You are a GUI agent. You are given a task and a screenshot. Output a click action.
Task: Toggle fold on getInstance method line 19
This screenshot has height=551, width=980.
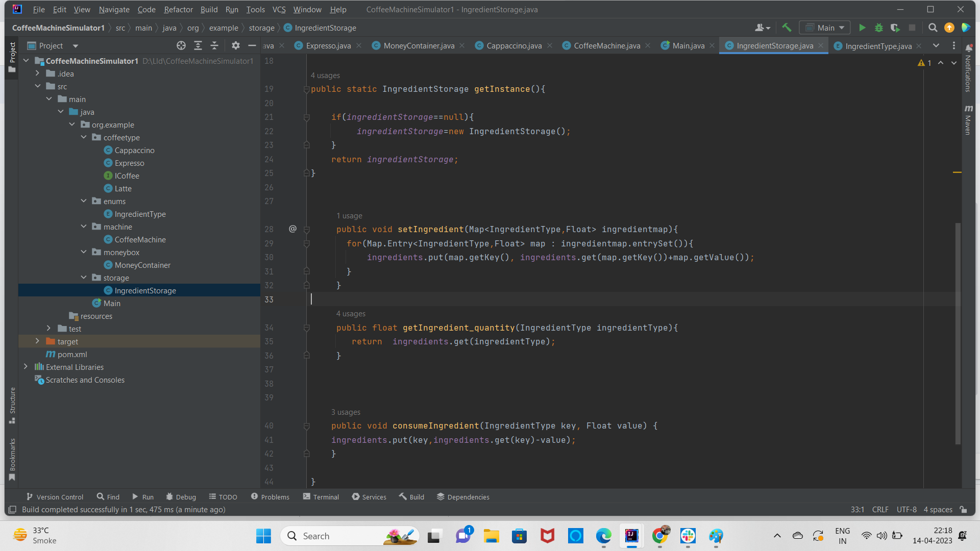click(x=306, y=90)
